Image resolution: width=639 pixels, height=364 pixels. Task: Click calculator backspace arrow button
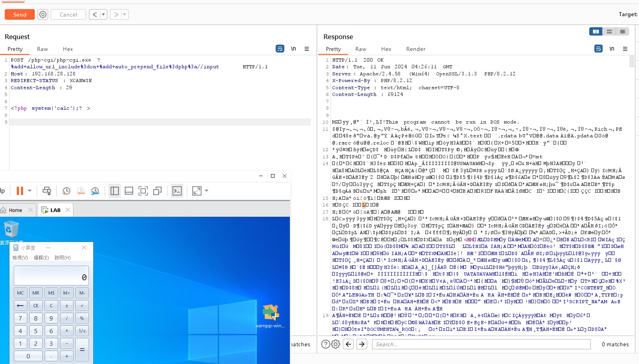click(x=20, y=306)
